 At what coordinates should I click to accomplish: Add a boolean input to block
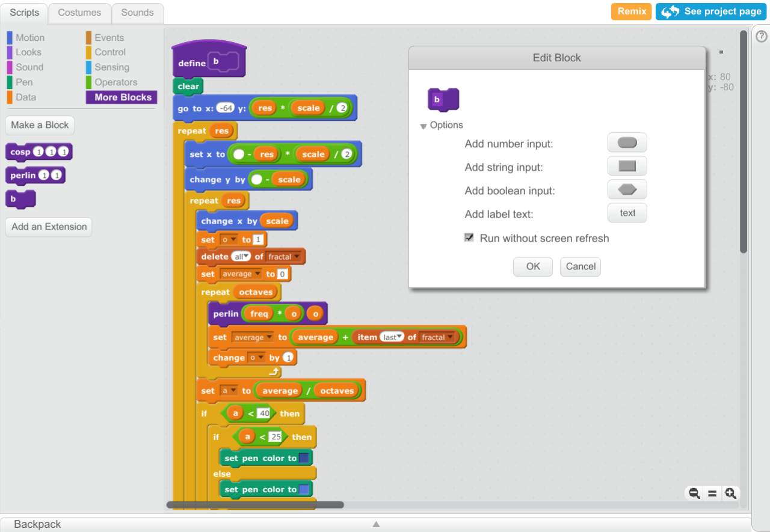[x=627, y=189]
